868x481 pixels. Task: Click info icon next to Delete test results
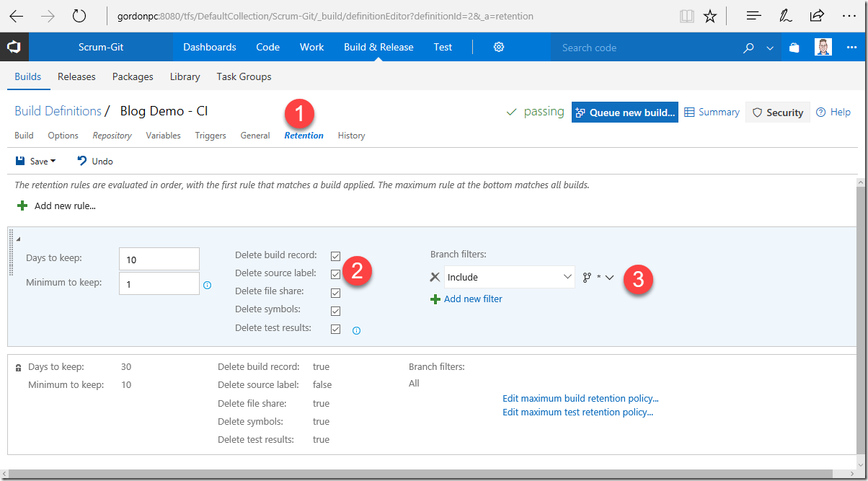click(356, 331)
